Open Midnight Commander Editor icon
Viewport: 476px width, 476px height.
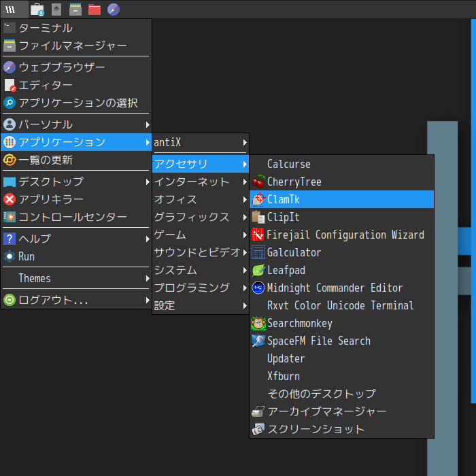[x=258, y=288]
